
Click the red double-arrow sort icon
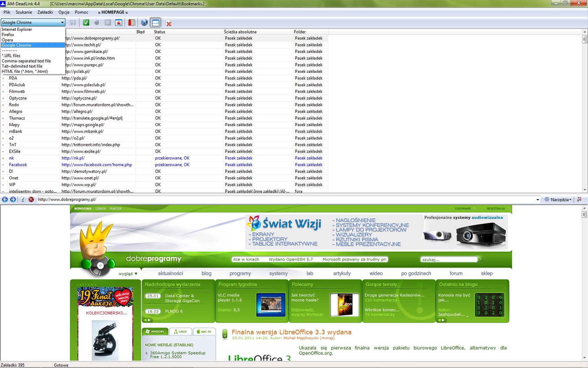(119, 22)
